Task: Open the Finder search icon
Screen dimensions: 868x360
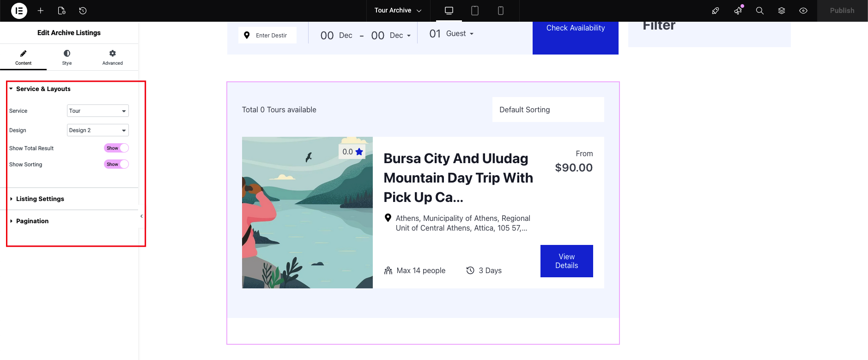Action: tap(759, 10)
